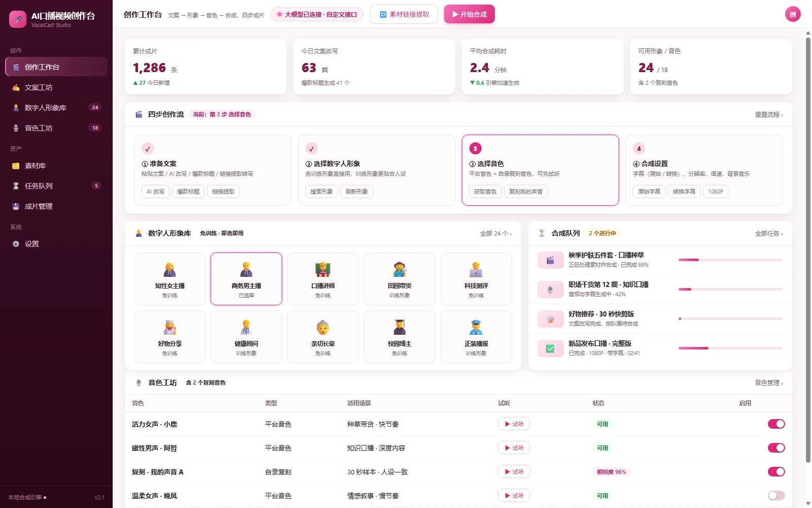Click the 相似度 96% status tag
Image resolution: width=812 pixels, height=508 pixels.
click(611, 471)
